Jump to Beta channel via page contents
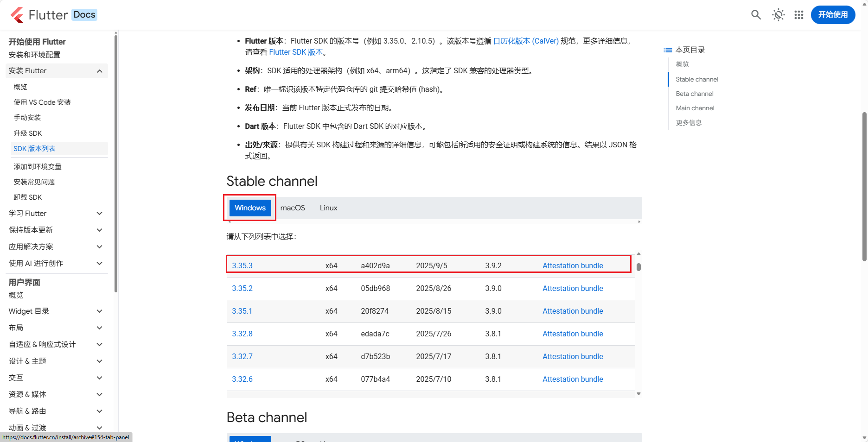868x442 pixels. [694, 94]
